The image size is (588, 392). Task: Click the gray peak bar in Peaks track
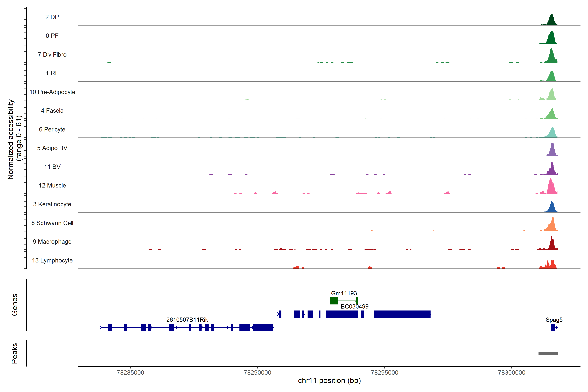coord(548,353)
